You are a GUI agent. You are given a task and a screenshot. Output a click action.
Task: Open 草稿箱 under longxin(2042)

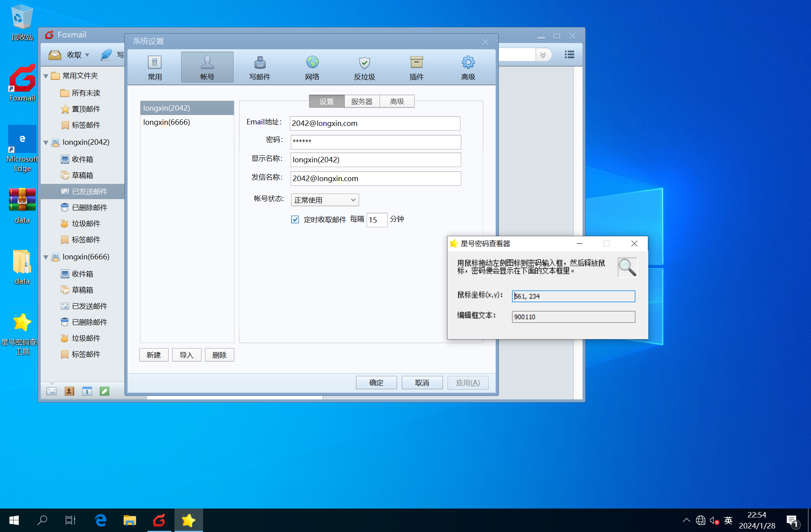77,175
